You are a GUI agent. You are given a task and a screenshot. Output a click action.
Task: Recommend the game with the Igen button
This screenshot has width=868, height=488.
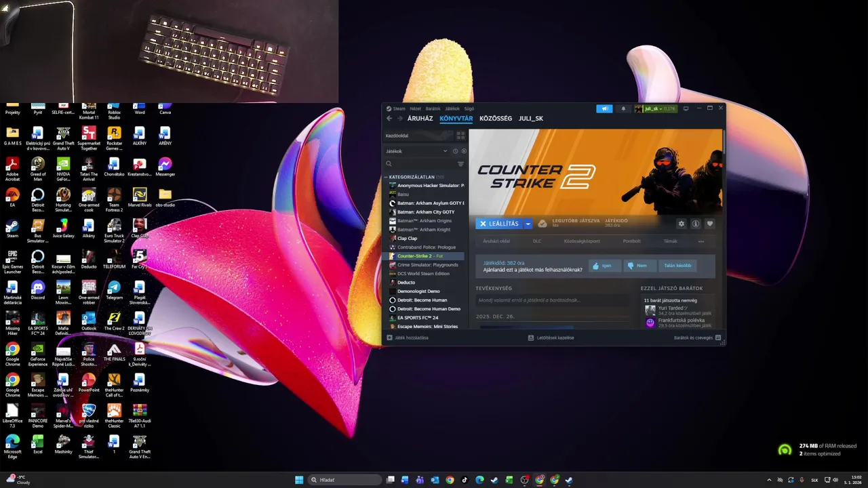click(604, 266)
